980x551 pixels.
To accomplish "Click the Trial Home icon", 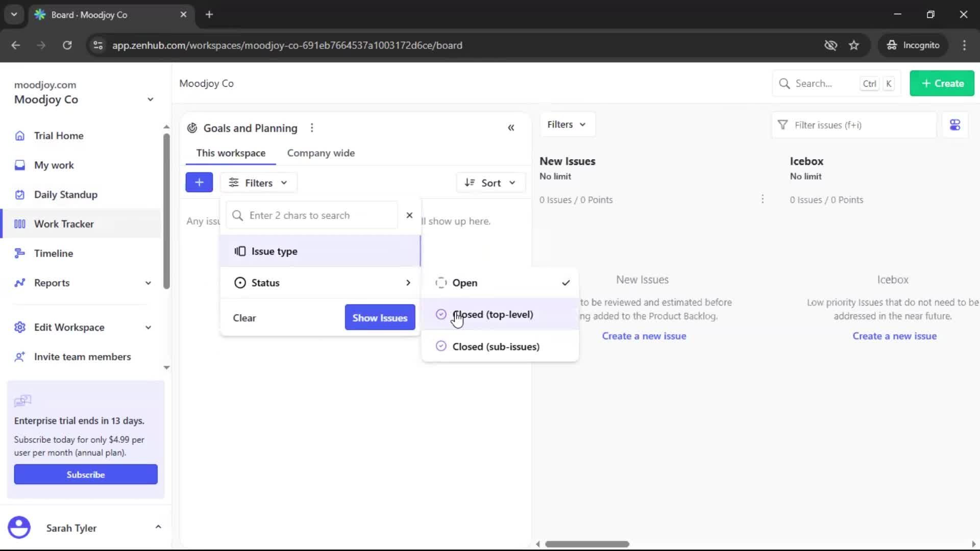I will 19,135.
